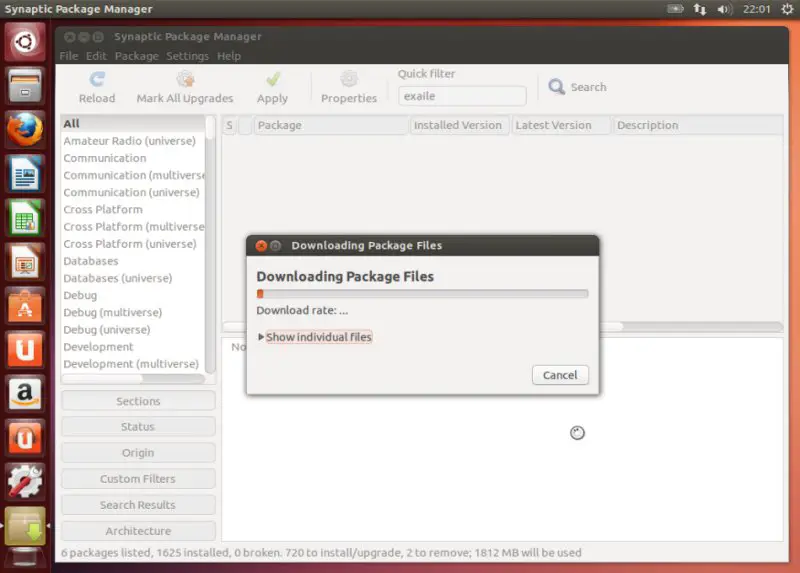This screenshot has height=573, width=800.
Task: Open the Help menu
Action: coord(229,56)
